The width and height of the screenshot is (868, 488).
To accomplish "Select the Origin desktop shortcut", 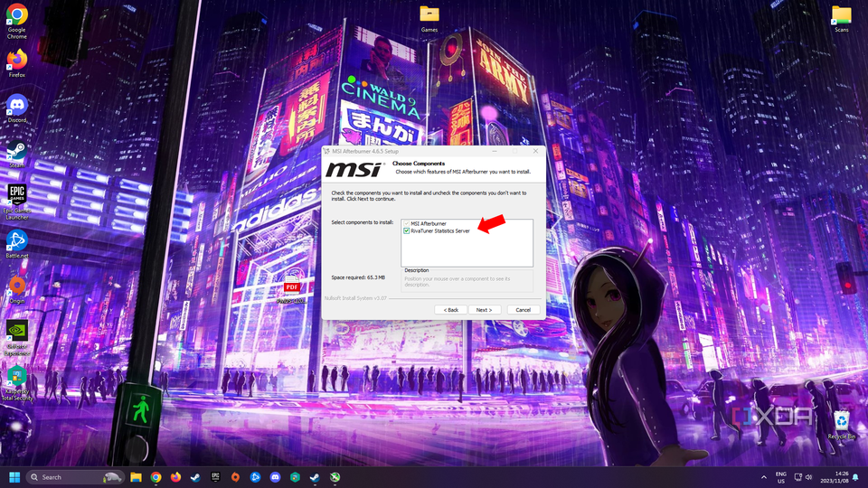I will tap(16, 290).
